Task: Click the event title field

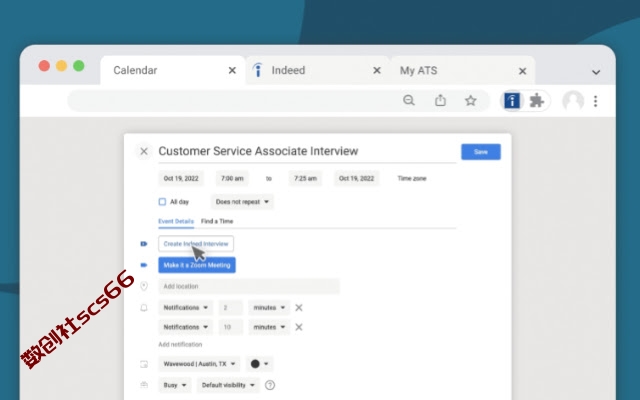Action: click(x=307, y=151)
